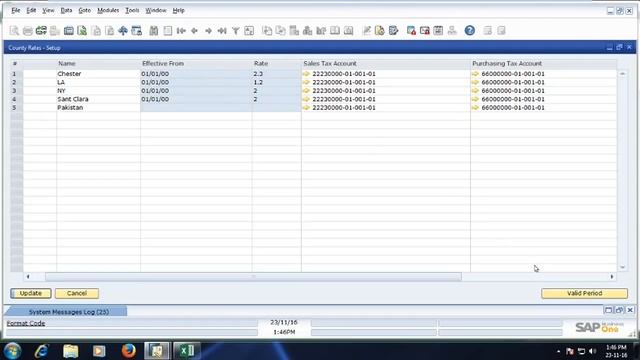Click the Cancel button
This screenshot has width=640, height=360.
coord(77,293)
